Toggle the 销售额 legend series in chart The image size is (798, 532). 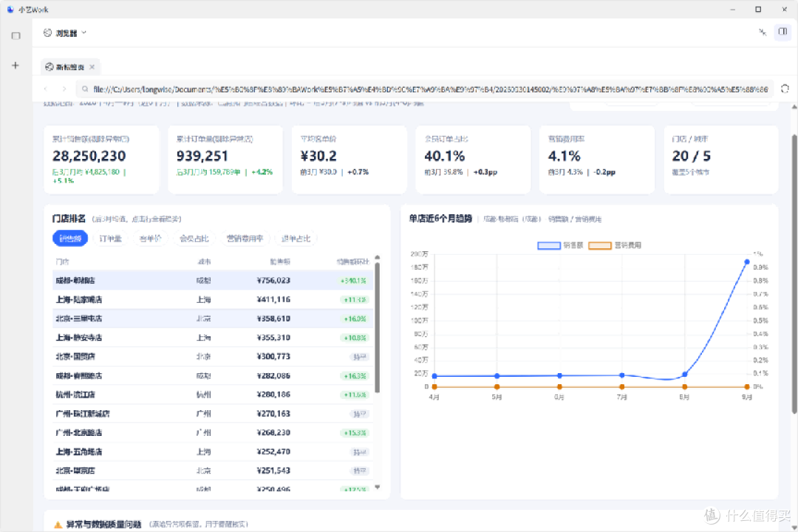click(x=560, y=245)
